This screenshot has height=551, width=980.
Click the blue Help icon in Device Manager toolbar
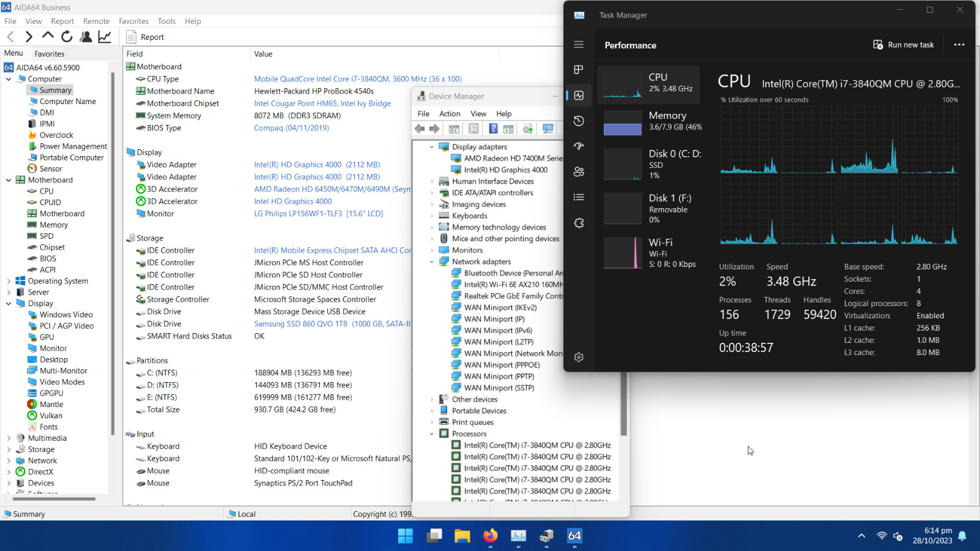coord(493,129)
